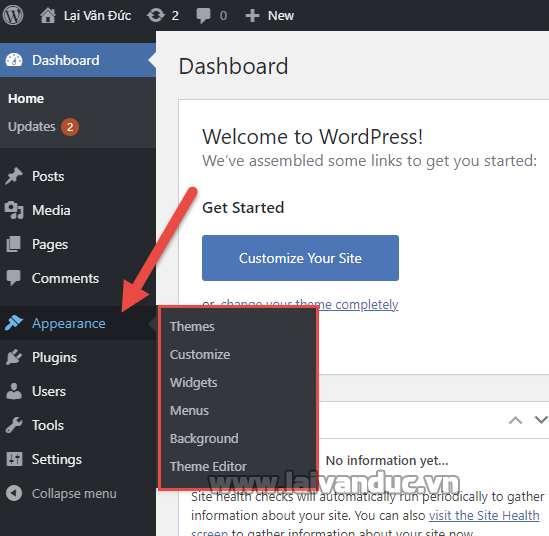Click the Get Started heading
The width and height of the screenshot is (549, 536).
[243, 208]
